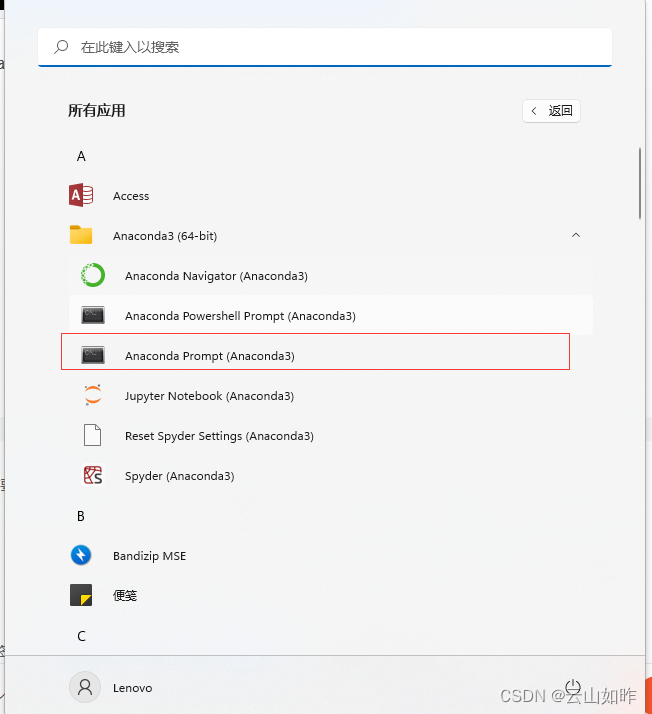The height and width of the screenshot is (714, 652).
Task: Click the Reset Spyder Settings file icon
Action: [x=92, y=435]
